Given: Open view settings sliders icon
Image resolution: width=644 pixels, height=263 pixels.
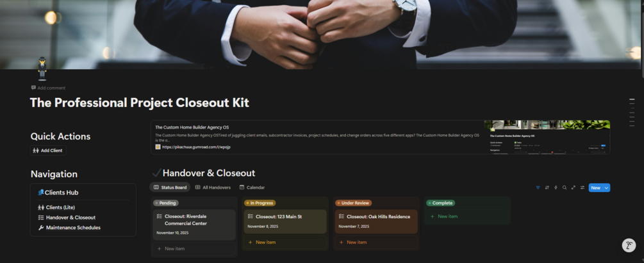Looking at the screenshot, I should coord(582,187).
